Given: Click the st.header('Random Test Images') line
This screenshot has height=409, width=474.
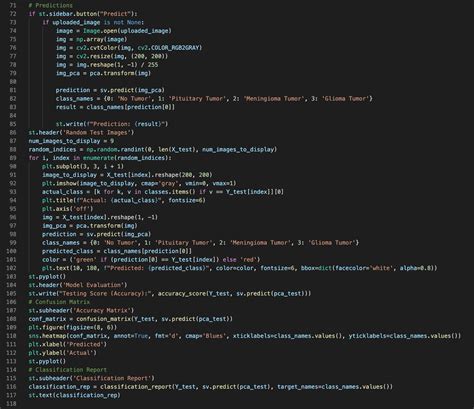Looking at the screenshot, I should pyautogui.click(x=81, y=132).
